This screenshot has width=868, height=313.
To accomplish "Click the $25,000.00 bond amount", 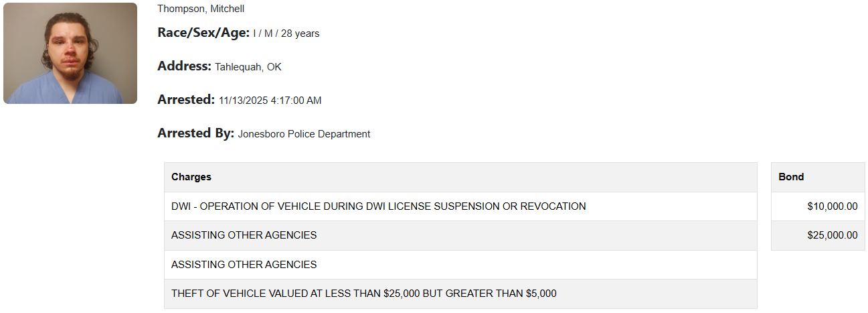I will (x=832, y=235).
